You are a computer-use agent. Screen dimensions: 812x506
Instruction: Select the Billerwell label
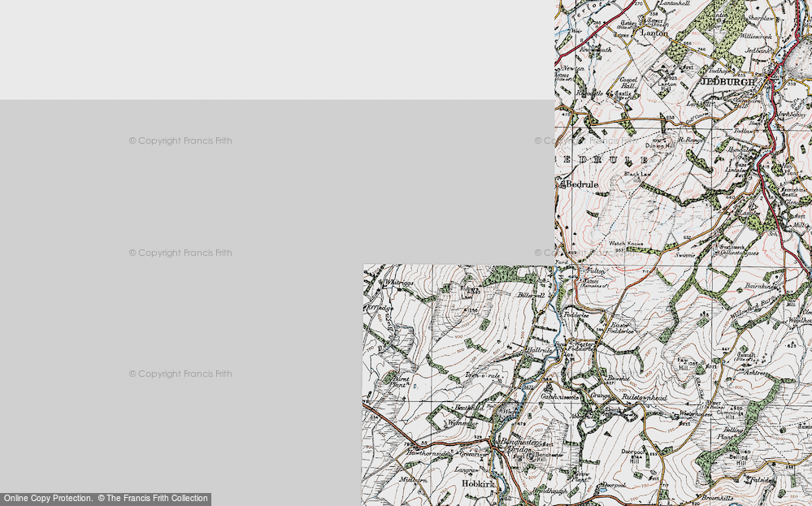532,295
